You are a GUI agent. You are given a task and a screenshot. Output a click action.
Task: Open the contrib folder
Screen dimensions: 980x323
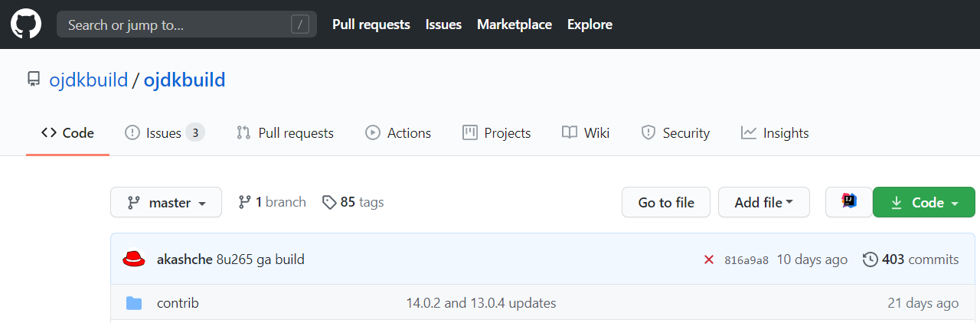178,303
